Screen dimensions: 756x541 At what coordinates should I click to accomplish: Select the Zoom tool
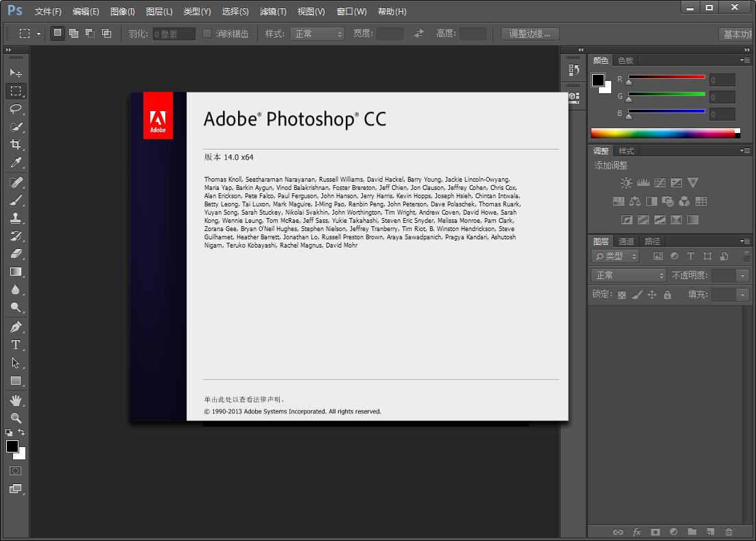pos(16,418)
